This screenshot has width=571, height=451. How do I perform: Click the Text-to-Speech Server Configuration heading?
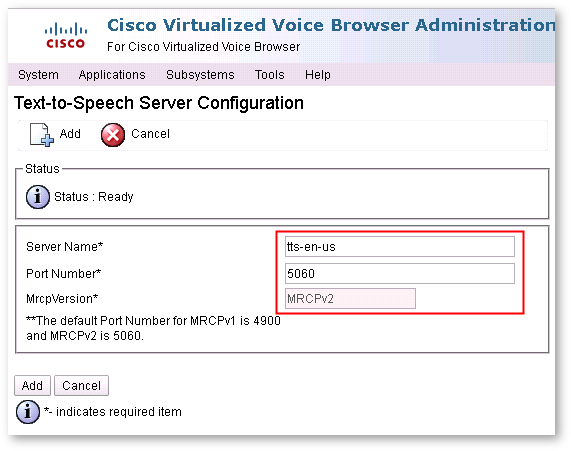pyautogui.click(x=159, y=103)
